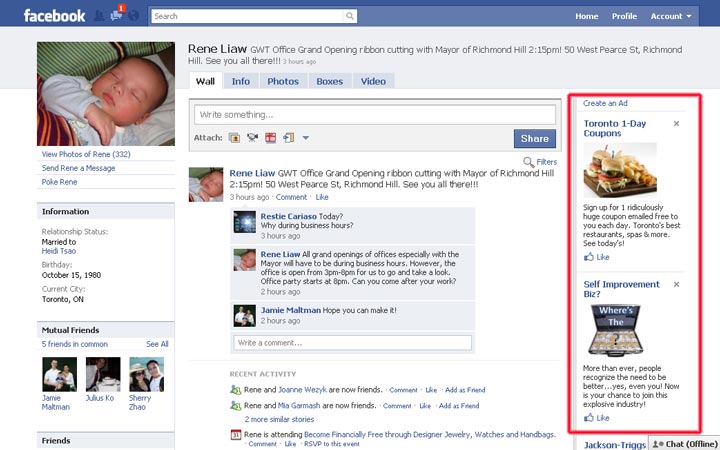Viewport: 720px width, 450px height.
Task: Open View Photos of Rene (332)
Action: click(x=86, y=154)
